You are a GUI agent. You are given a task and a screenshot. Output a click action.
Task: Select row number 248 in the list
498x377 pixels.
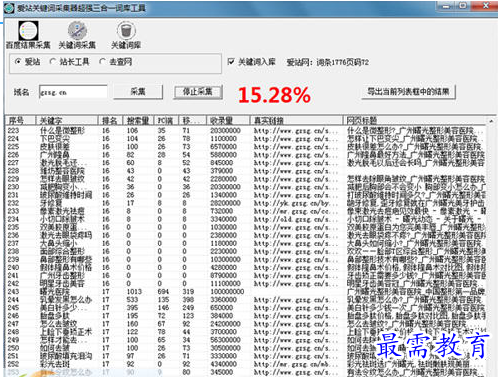coord(13,332)
